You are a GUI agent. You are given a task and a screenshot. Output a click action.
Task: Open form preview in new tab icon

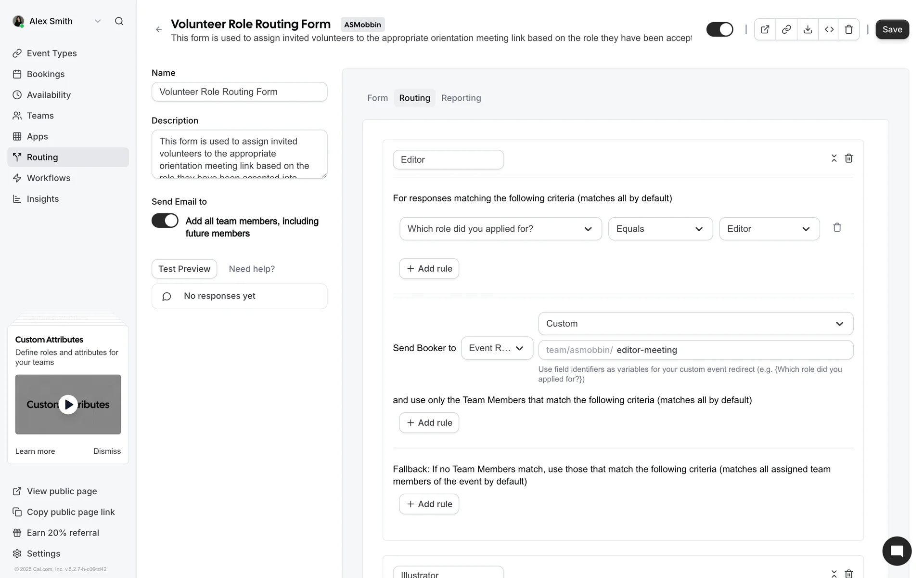765,29
